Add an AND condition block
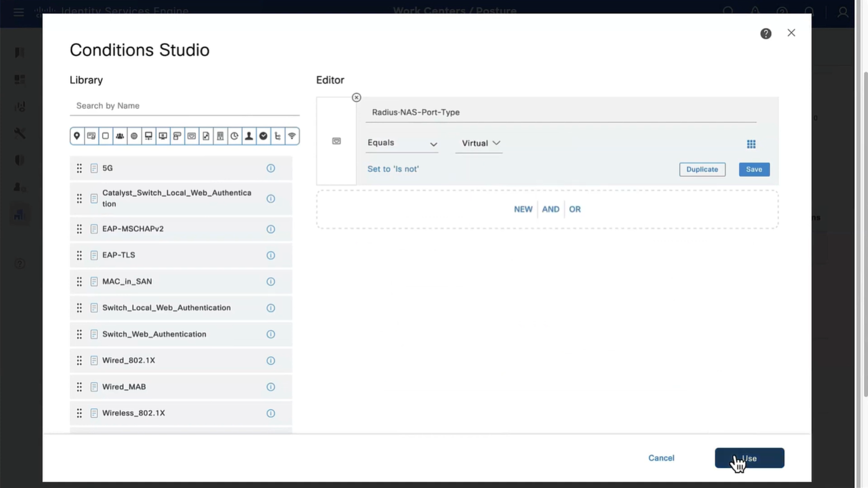This screenshot has width=868, height=488. click(x=550, y=209)
